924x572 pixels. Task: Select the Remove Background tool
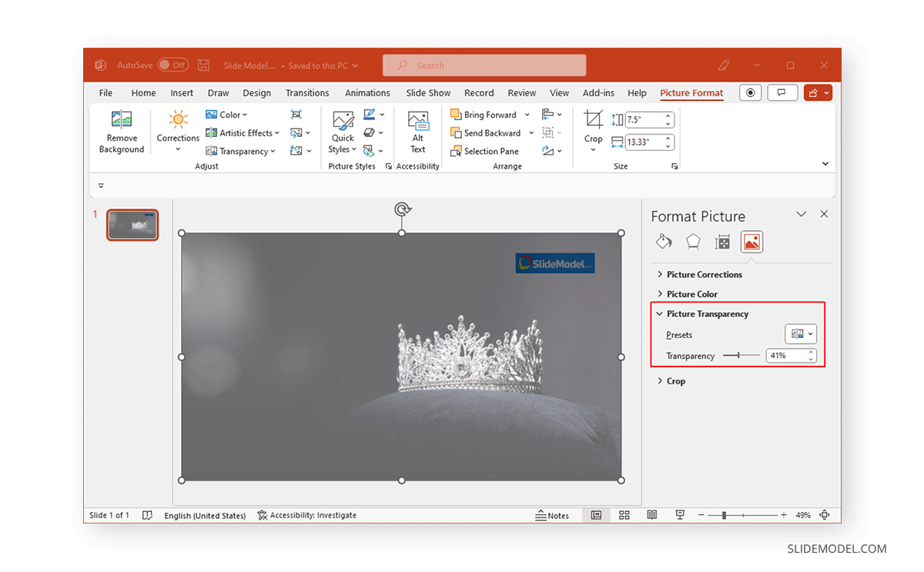(x=121, y=132)
